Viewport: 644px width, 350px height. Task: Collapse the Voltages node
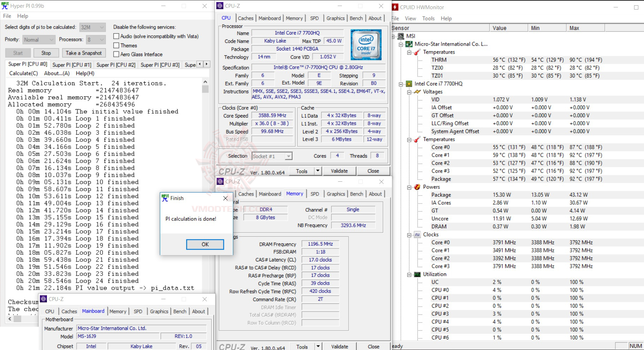click(x=409, y=92)
